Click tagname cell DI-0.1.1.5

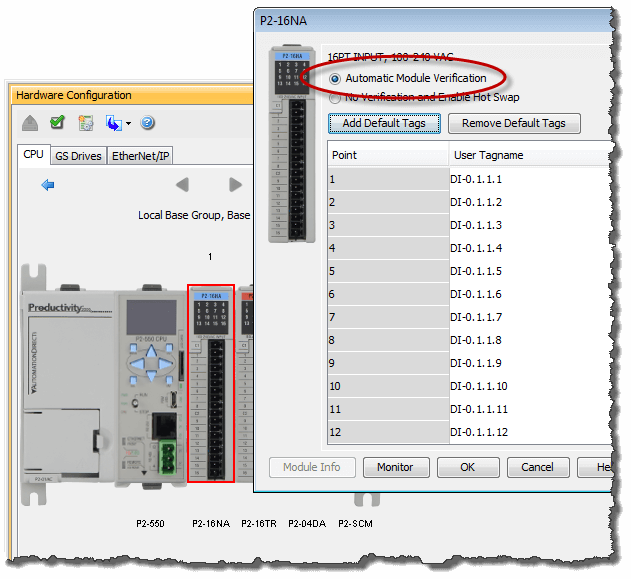[531, 272]
